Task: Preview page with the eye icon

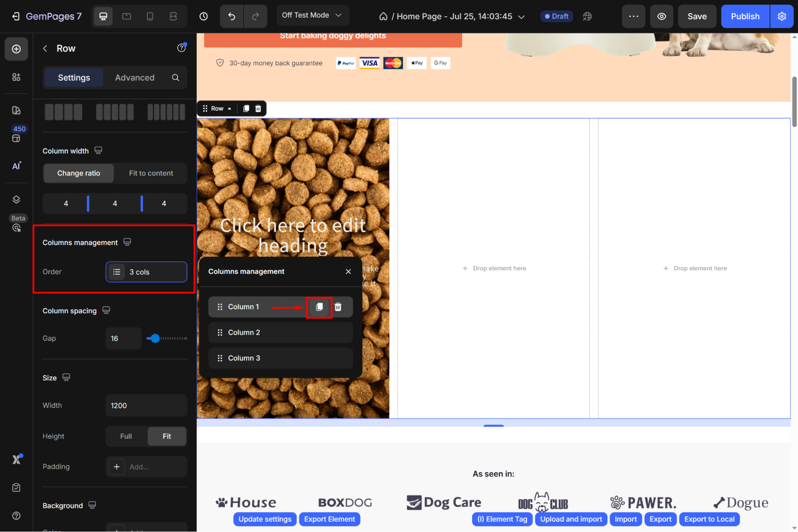Action: tap(661, 16)
